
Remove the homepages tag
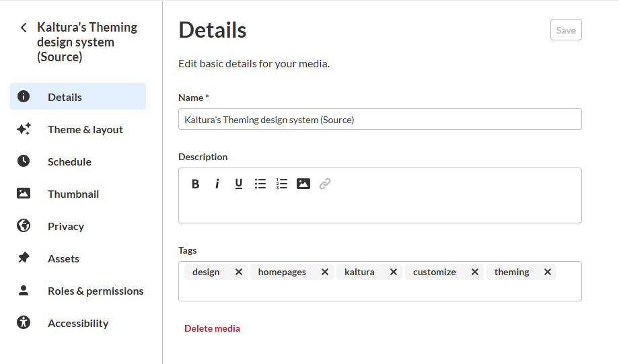tap(325, 272)
